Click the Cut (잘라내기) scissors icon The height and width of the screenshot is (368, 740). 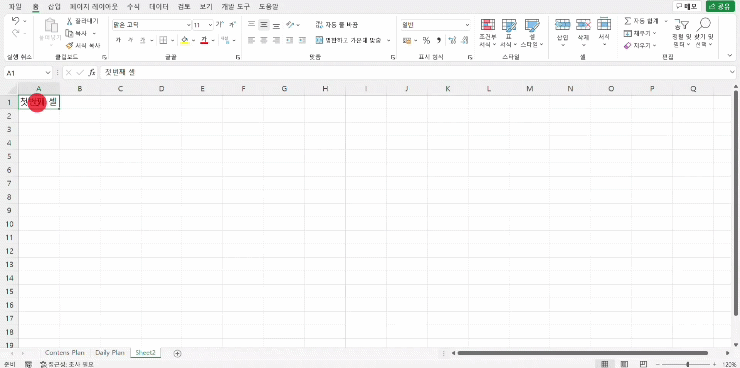coord(69,21)
